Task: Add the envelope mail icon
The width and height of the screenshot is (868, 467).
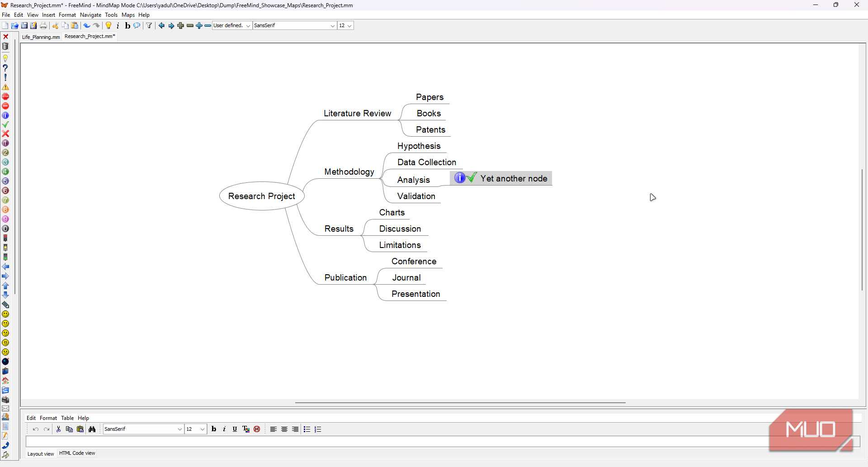Action: click(5, 409)
